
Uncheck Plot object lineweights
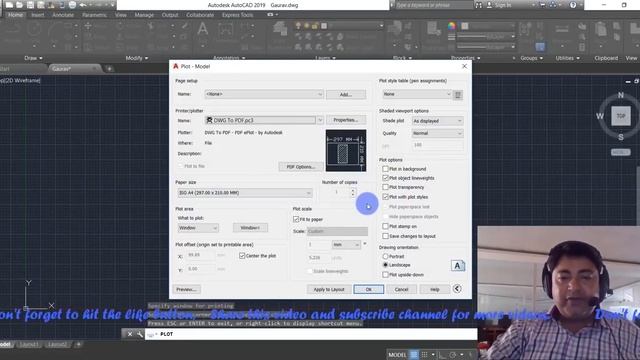pyautogui.click(x=385, y=178)
